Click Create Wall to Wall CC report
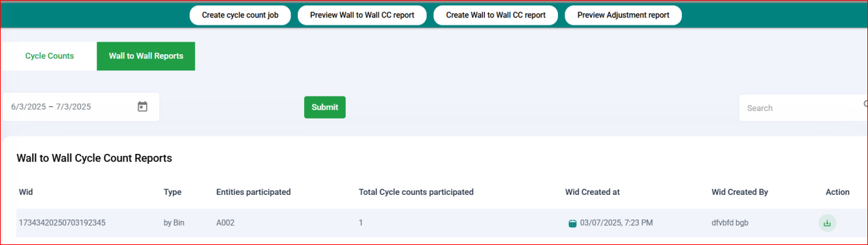This screenshot has width=868, height=245. coord(496,15)
